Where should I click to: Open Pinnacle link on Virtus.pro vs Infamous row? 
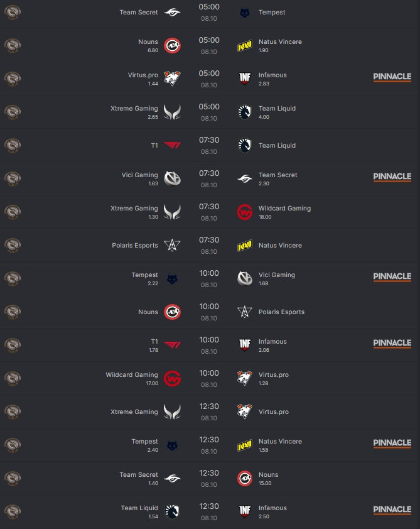pyautogui.click(x=392, y=77)
